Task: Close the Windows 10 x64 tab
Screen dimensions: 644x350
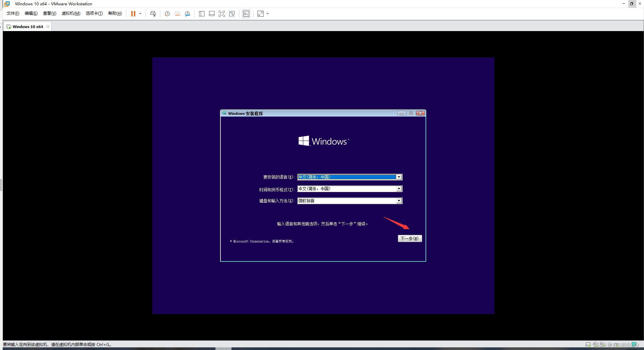Action: click(48, 27)
